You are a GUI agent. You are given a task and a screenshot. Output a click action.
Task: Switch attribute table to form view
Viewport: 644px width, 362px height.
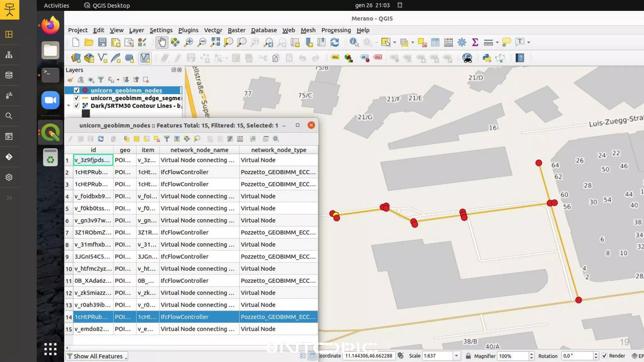click(303, 356)
